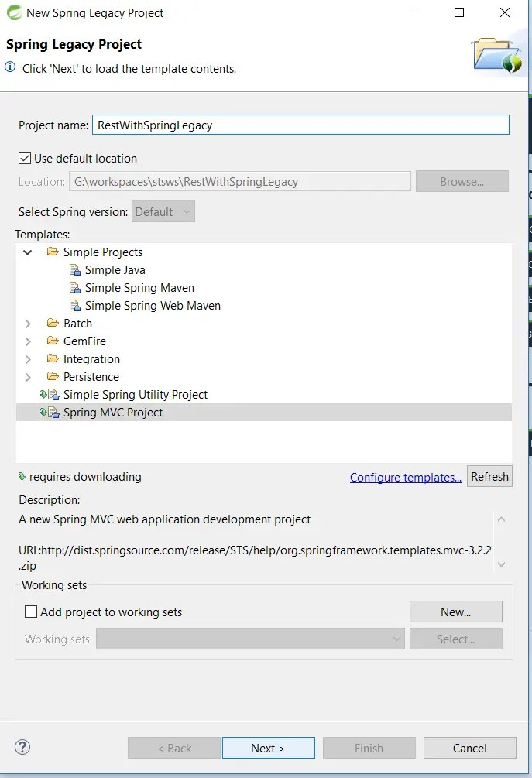This screenshot has width=532, height=778.
Task: Click the Simple Spring Maven template icon
Action: 75,288
